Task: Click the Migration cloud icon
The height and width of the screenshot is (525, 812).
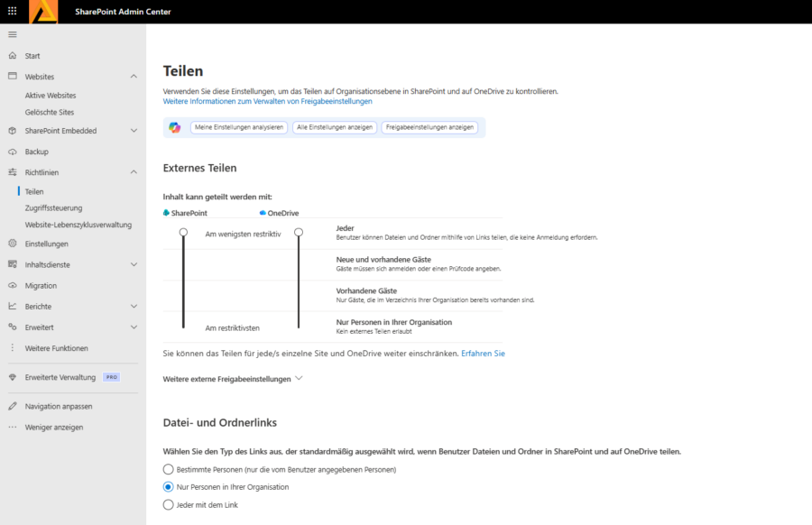Action: point(13,285)
